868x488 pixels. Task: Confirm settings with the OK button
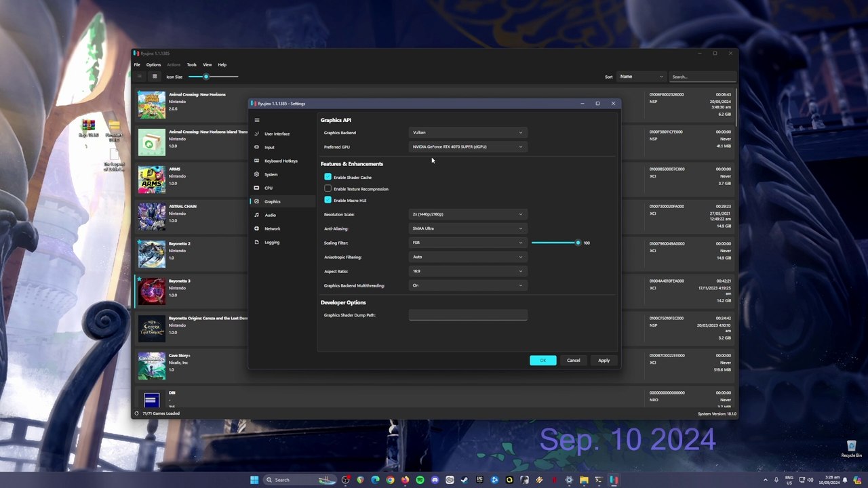pyautogui.click(x=542, y=361)
